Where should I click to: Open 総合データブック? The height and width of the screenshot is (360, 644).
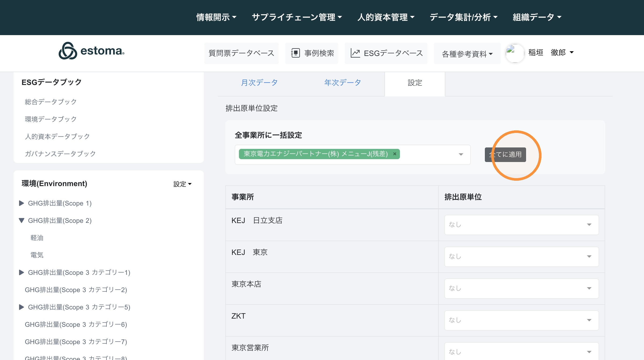click(51, 102)
